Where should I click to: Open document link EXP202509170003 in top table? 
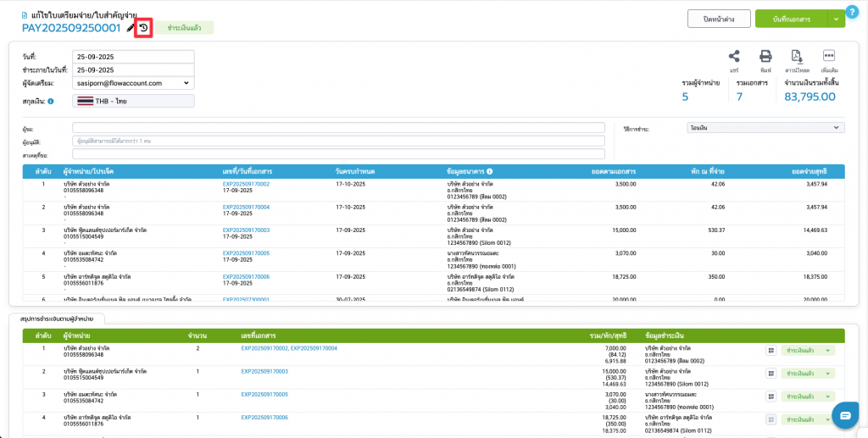coord(246,230)
